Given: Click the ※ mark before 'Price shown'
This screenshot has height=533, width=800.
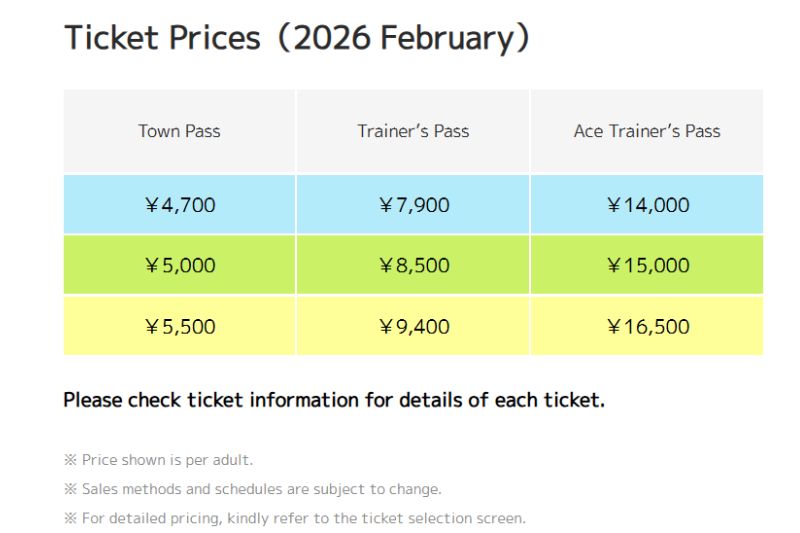Looking at the screenshot, I should 70,460.
